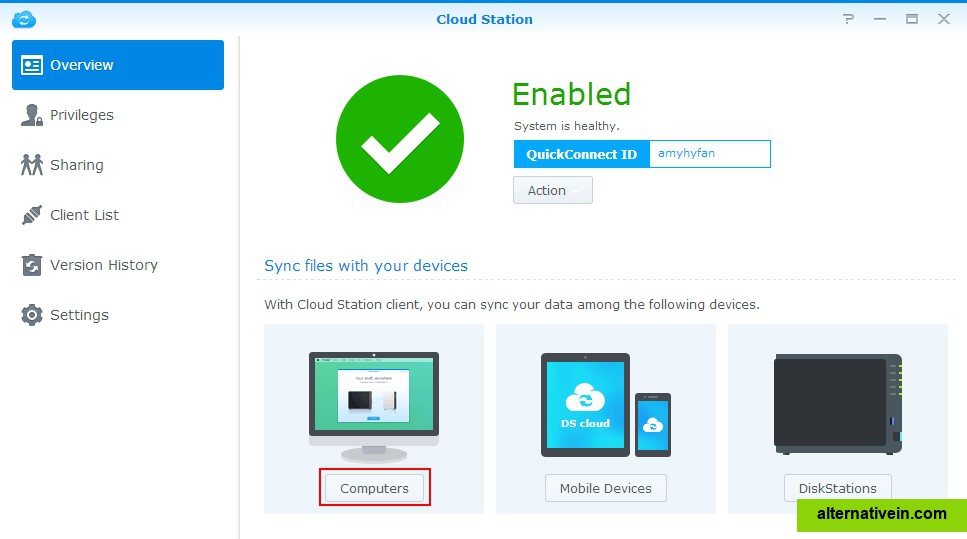Click the Privileges user-lock icon
This screenshot has height=539, width=967.
(x=31, y=115)
